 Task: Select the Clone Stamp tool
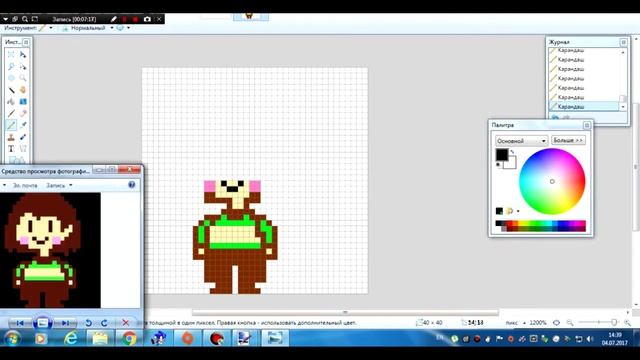point(11,137)
